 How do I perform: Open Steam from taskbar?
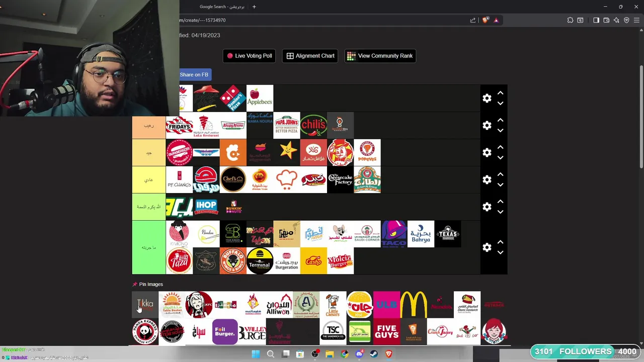pos(374,354)
